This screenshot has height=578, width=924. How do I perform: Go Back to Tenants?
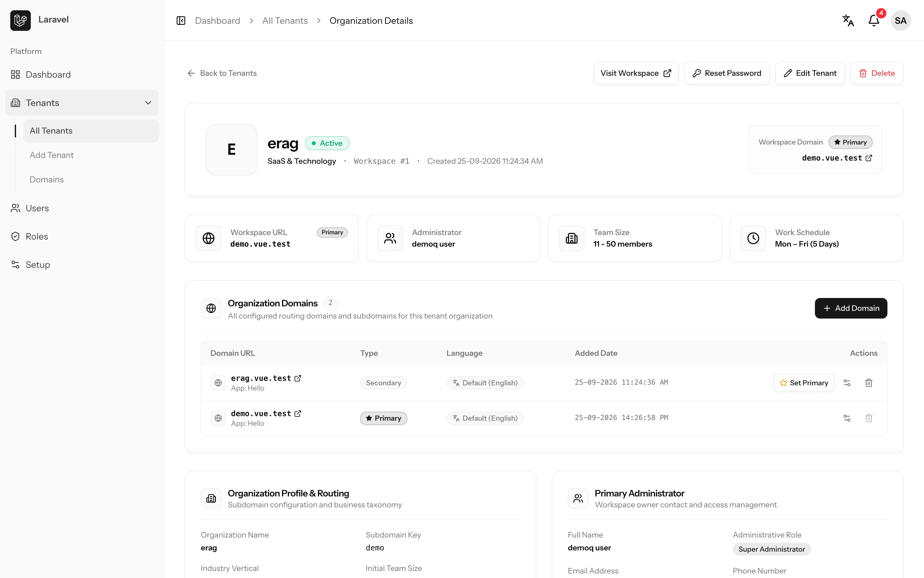[222, 73]
